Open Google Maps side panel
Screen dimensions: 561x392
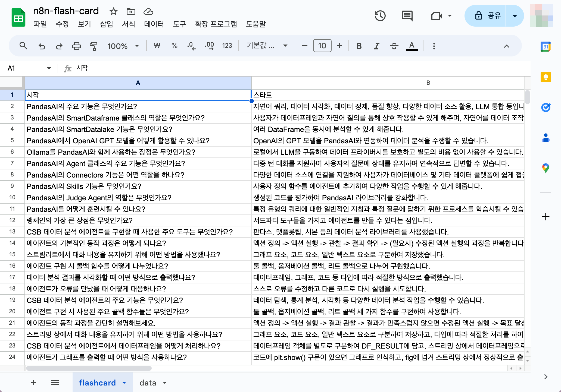pos(546,168)
